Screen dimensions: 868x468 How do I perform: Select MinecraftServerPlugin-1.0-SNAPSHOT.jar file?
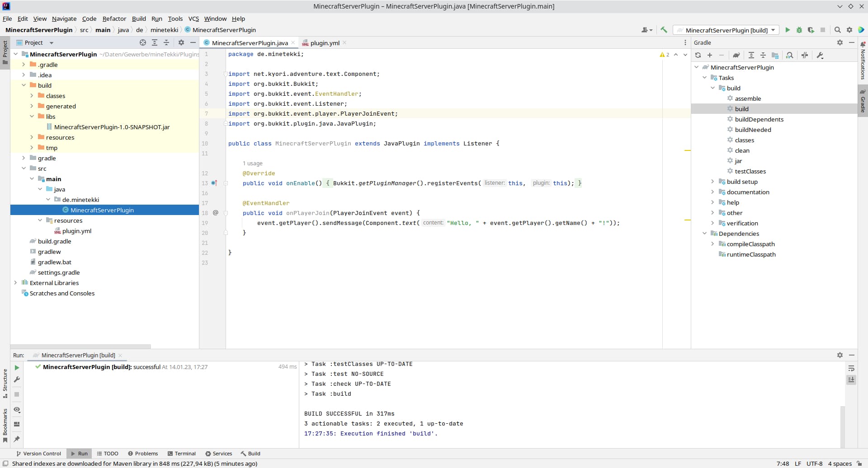point(112,127)
